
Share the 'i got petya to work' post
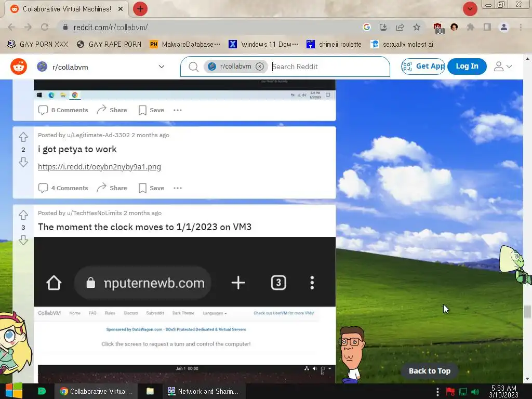coord(112,188)
